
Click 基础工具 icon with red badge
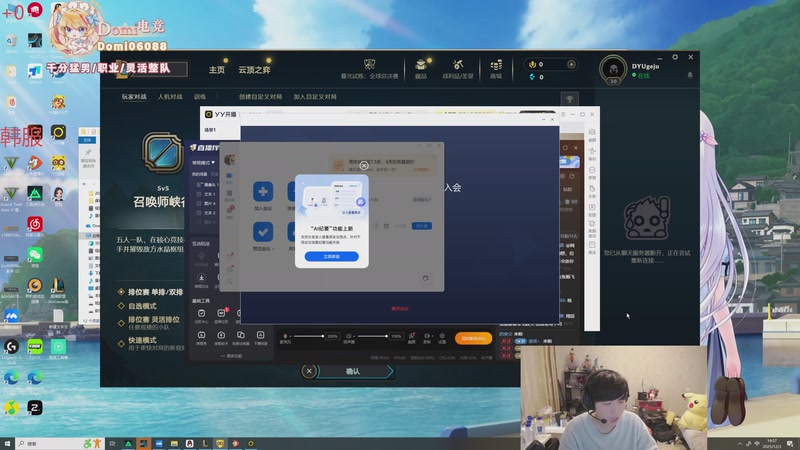coord(221,313)
